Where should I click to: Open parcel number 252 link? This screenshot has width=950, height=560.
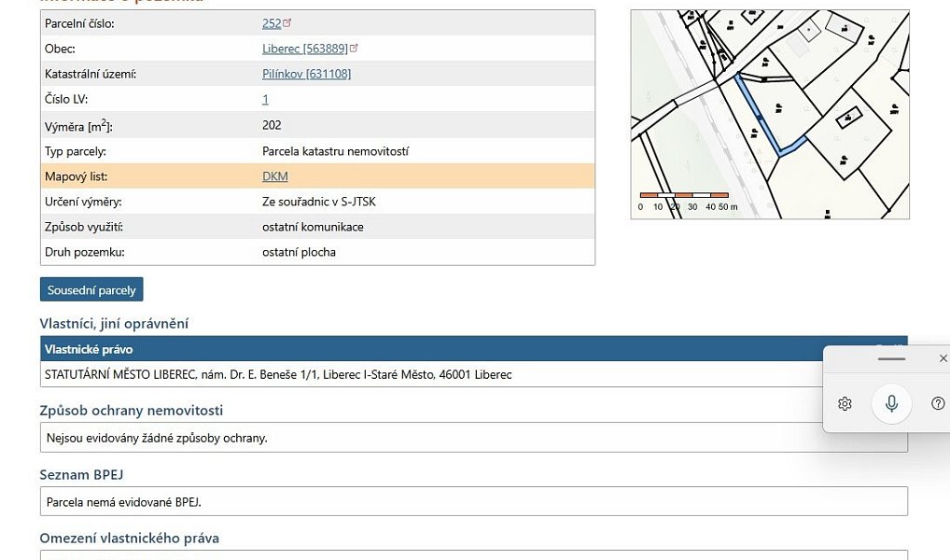pos(272,23)
